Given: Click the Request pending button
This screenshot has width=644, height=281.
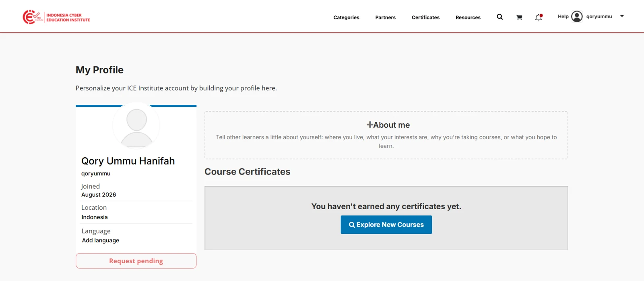Looking at the screenshot, I should [136, 261].
